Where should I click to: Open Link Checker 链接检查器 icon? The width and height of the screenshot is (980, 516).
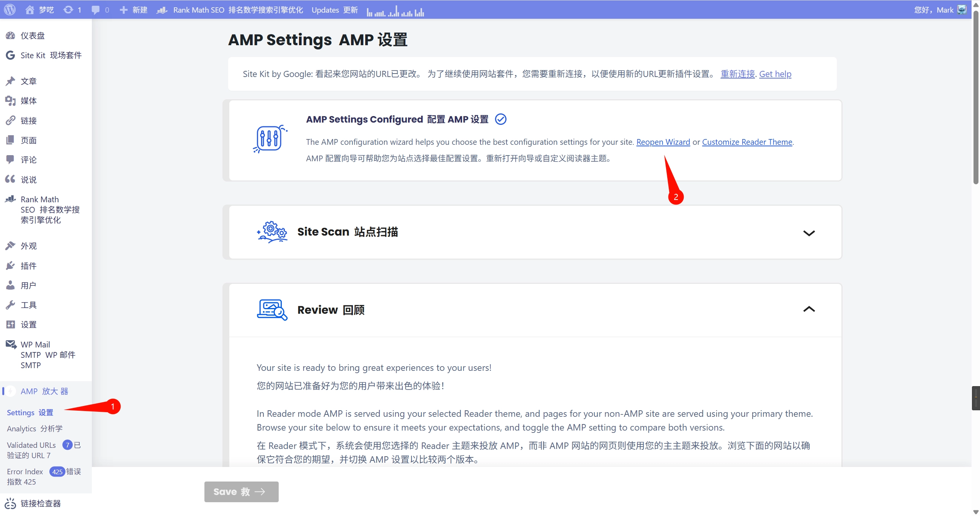(10, 503)
